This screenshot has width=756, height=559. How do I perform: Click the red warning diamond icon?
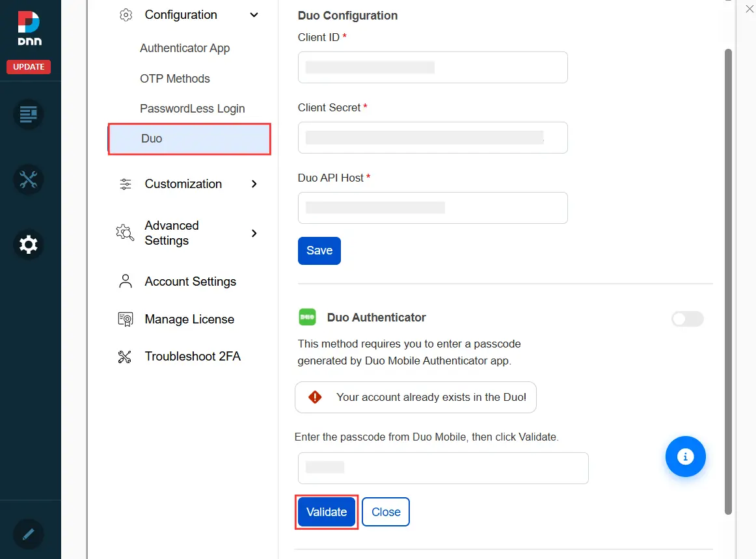pyautogui.click(x=315, y=397)
